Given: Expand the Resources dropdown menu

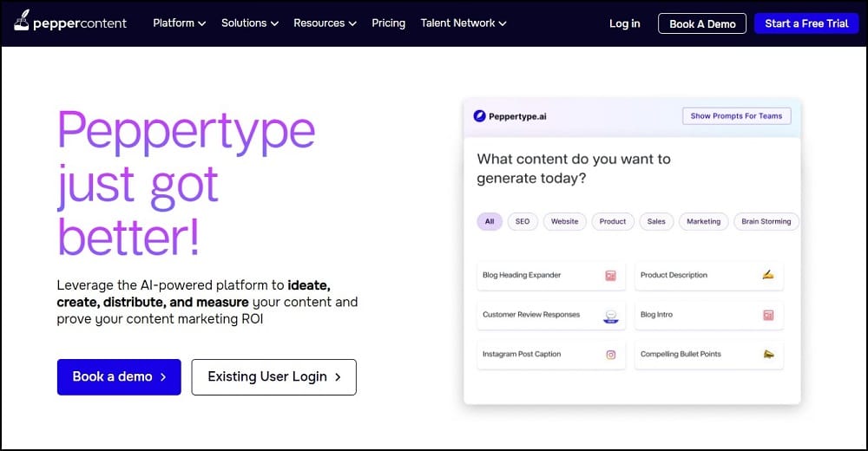Looking at the screenshot, I should [325, 23].
